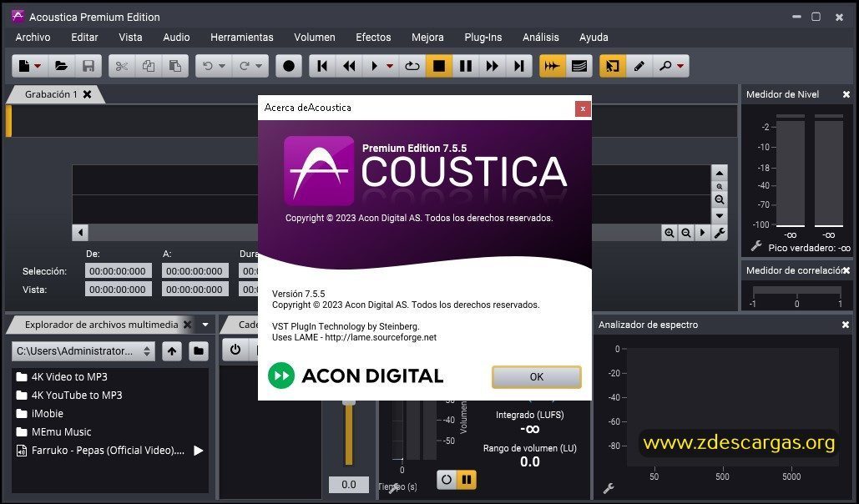This screenshot has height=504, width=859.
Task: Click the Fast forward button
Action: click(x=492, y=66)
